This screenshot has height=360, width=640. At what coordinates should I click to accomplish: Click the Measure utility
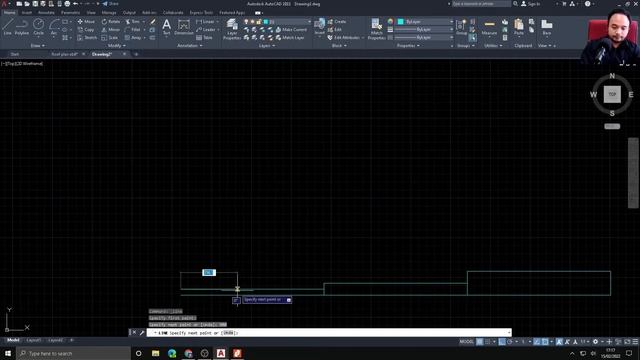click(x=489, y=27)
